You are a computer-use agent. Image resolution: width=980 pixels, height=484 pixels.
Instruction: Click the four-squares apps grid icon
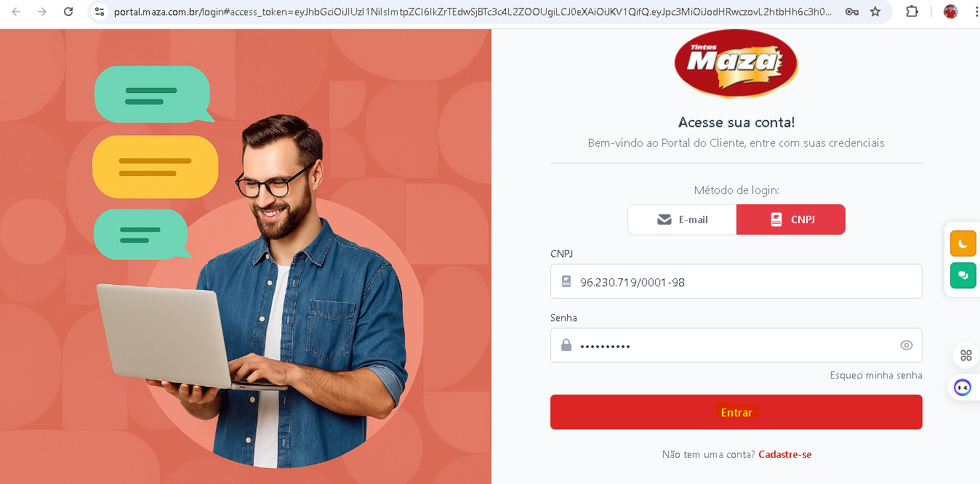965,355
